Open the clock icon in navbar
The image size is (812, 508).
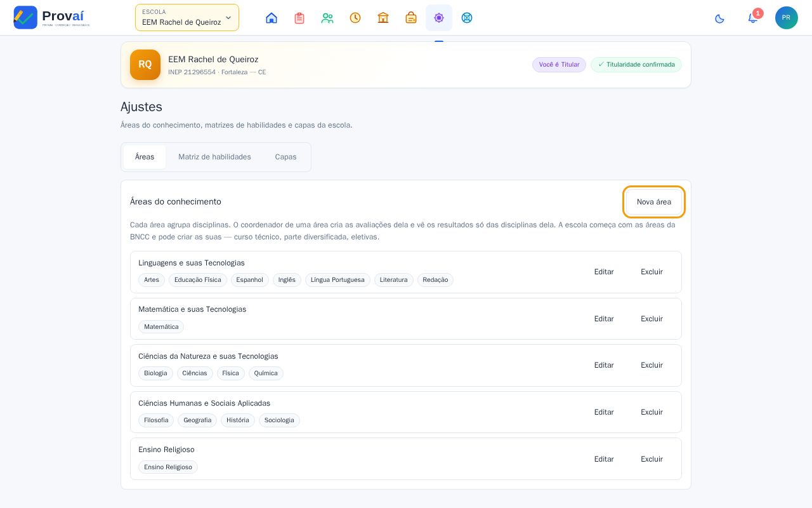(355, 18)
